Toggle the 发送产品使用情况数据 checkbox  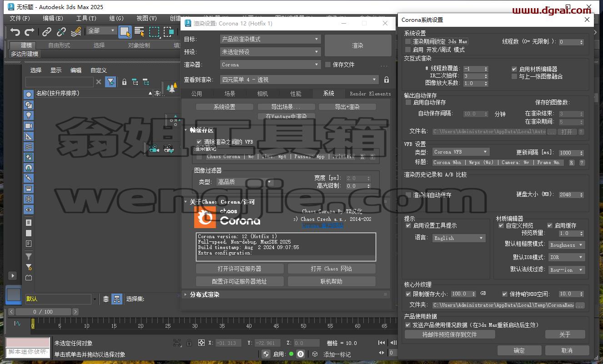(408, 325)
